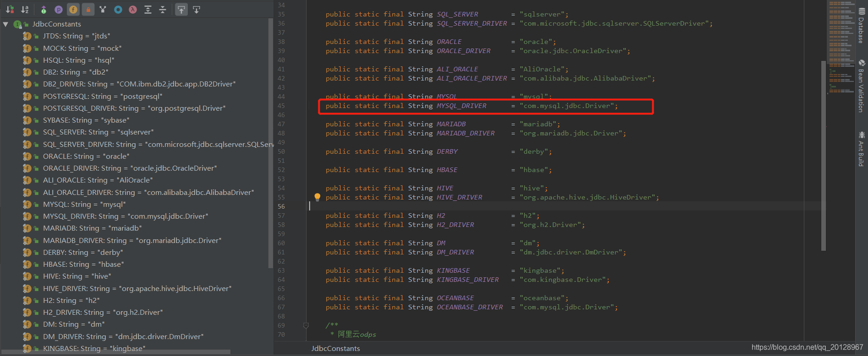Click the editor vertical scrollbar thumb
This screenshot has height=356, width=868.
(824, 156)
